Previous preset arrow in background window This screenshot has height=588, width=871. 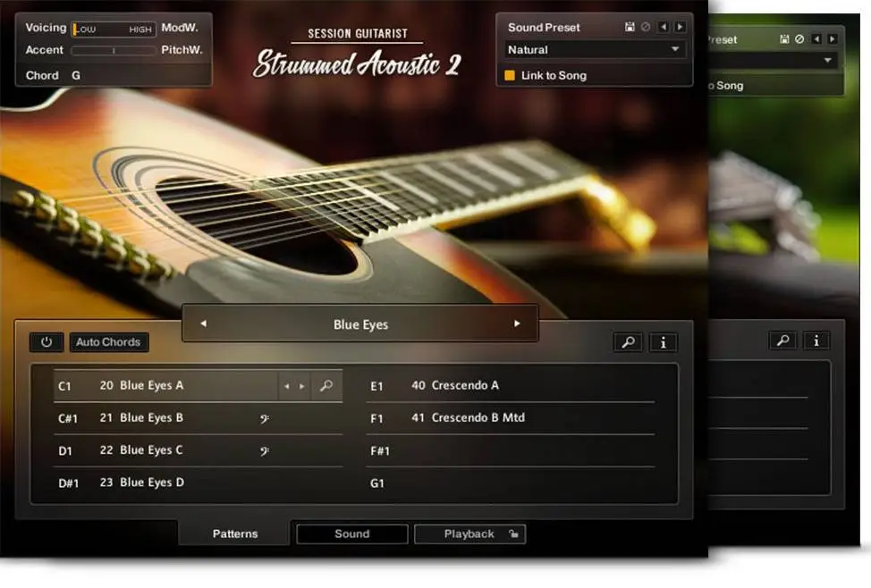(x=816, y=38)
